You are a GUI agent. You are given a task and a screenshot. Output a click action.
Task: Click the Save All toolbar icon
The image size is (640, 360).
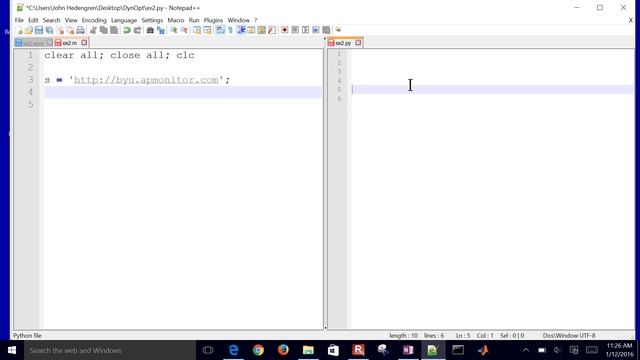click(49, 30)
